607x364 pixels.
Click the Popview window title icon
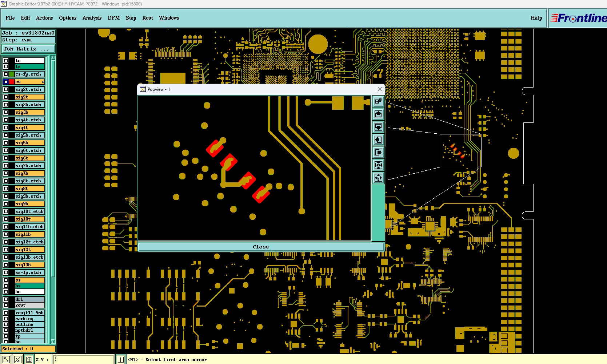(x=143, y=89)
